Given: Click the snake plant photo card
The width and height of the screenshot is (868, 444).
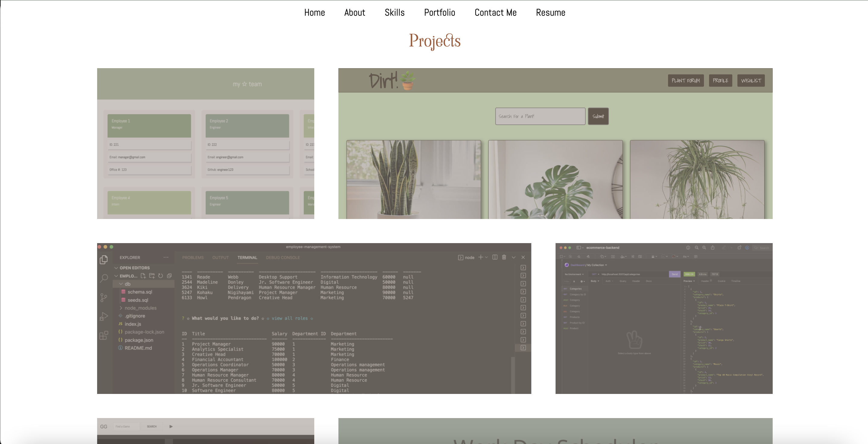Looking at the screenshot, I should click(x=414, y=179).
